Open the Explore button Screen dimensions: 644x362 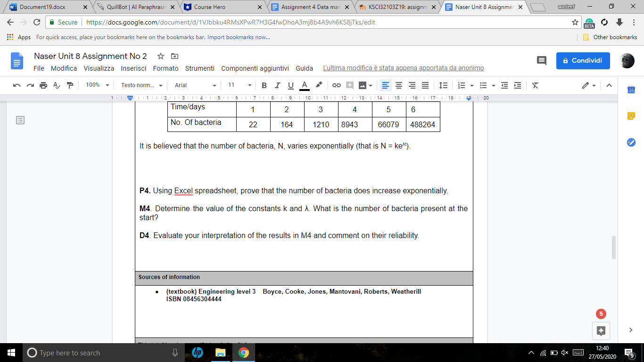coord(601,330)
